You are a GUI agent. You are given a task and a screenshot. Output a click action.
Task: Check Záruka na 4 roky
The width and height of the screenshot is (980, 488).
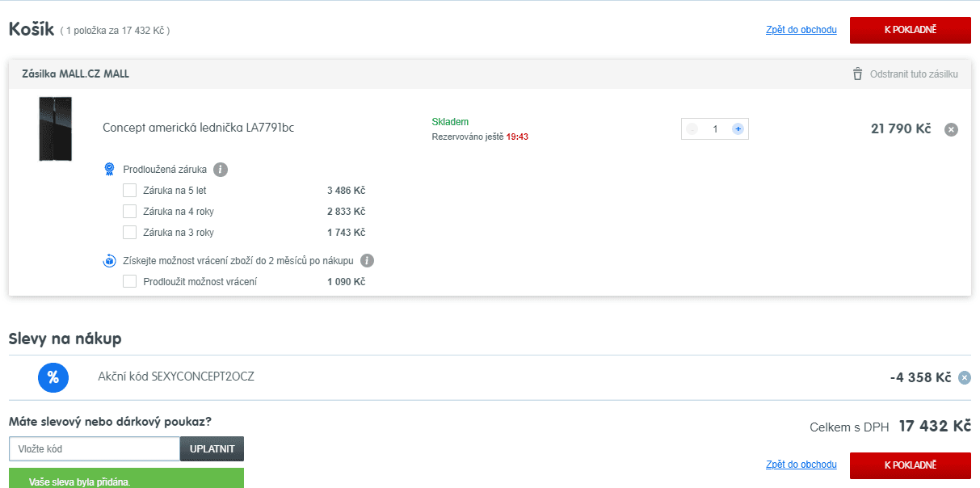tap(129, 212)
